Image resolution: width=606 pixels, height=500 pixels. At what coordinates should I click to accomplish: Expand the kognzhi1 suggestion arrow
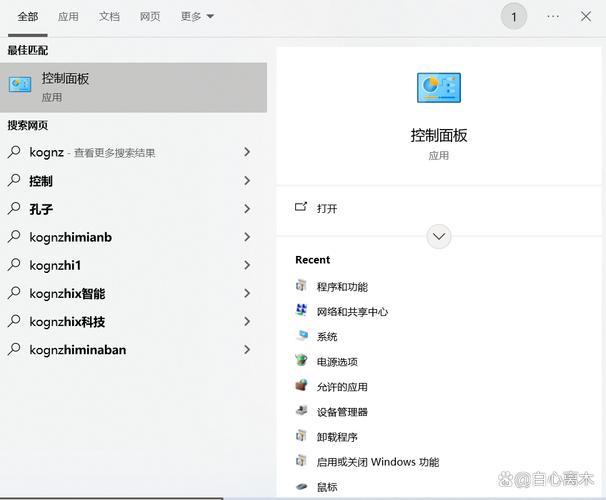[x=247, y=265]
